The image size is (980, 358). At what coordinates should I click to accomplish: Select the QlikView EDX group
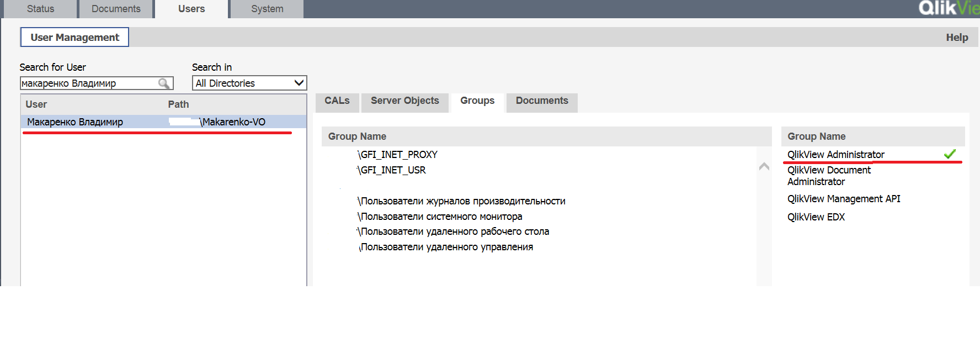pyautogui.click(x=816, y=217)
